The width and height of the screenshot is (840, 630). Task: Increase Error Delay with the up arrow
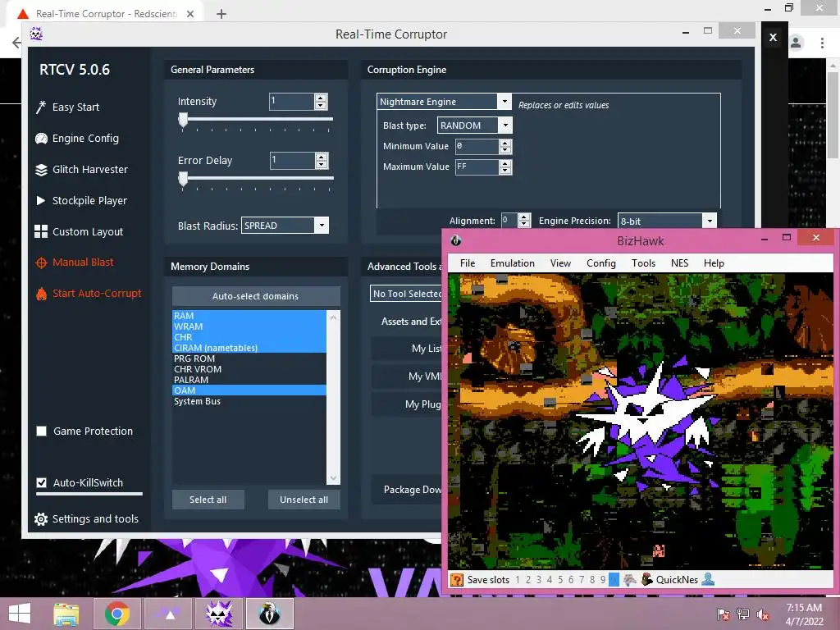point(321,157)
